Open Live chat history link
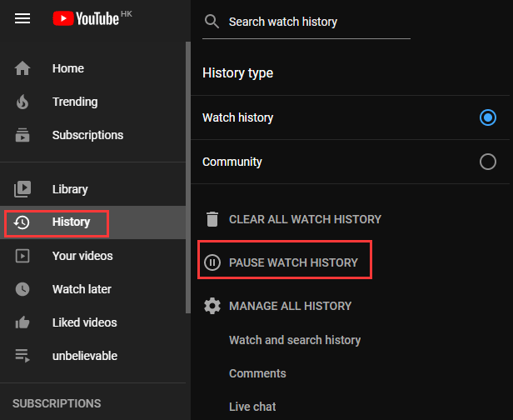The height and width of the screenshot is (420, 513). 252,407
